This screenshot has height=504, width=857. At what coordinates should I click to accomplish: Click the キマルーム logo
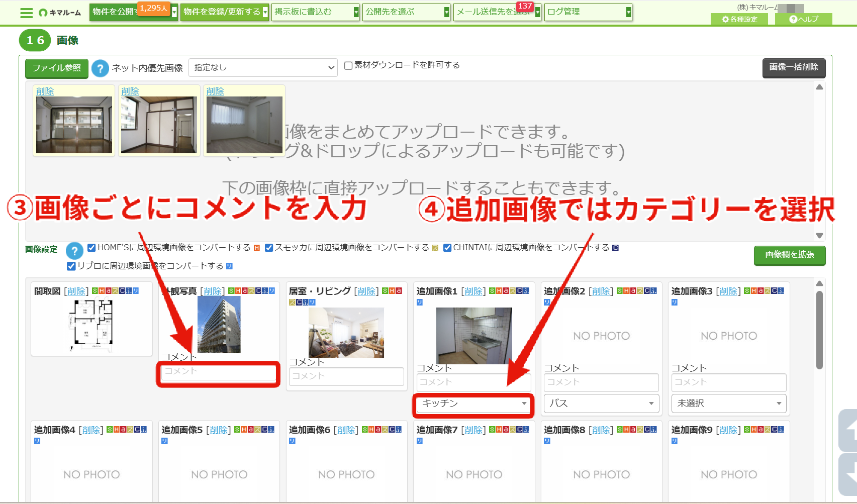(60, 13)
